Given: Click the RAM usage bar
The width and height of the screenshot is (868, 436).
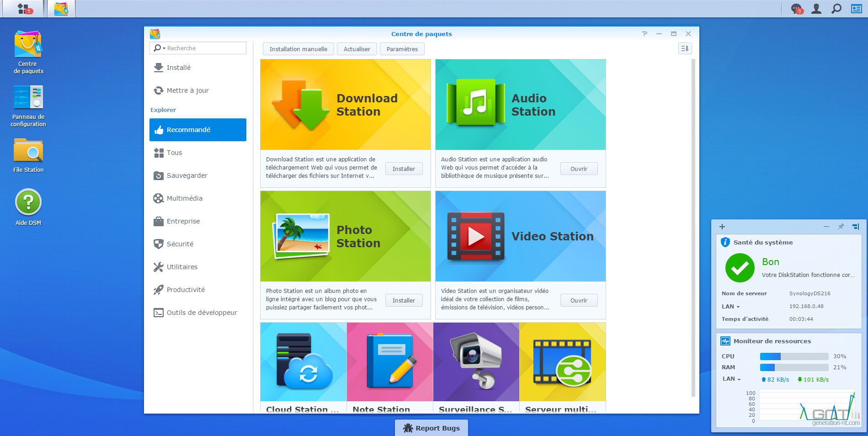Looking at the screenshot, I should pos(794,367).
